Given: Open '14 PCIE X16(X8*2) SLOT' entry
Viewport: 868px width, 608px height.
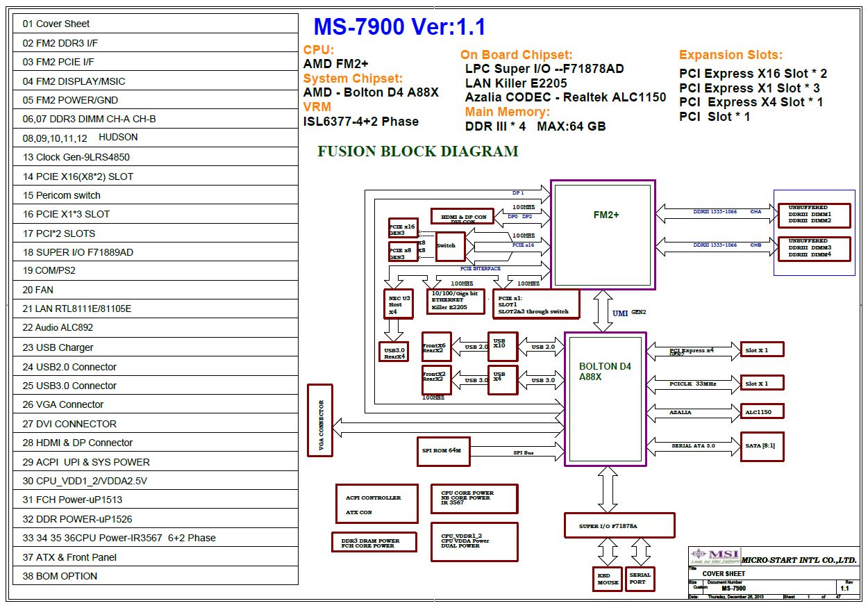Looking at the screenshot, I should 156,176.
